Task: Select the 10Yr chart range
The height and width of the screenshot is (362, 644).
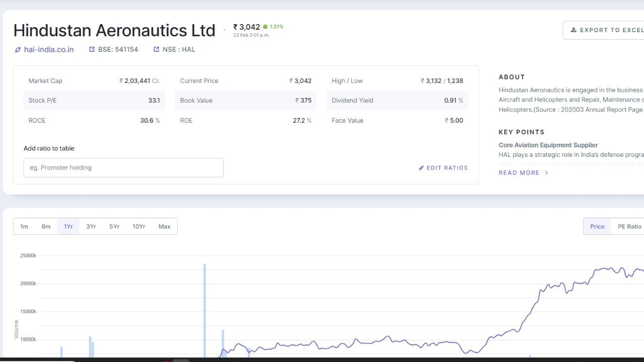Action: [139, 226]
